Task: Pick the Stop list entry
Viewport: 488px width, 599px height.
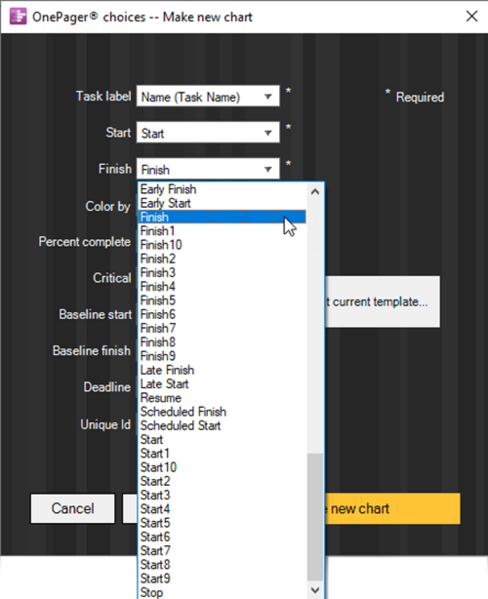Action: [x=152, y=592]
